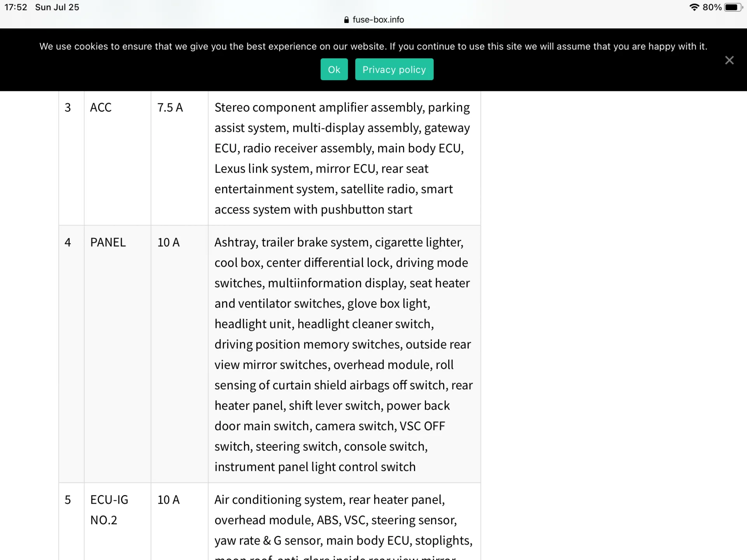Click the 10 A rating for PANEL

click(168, 242)
